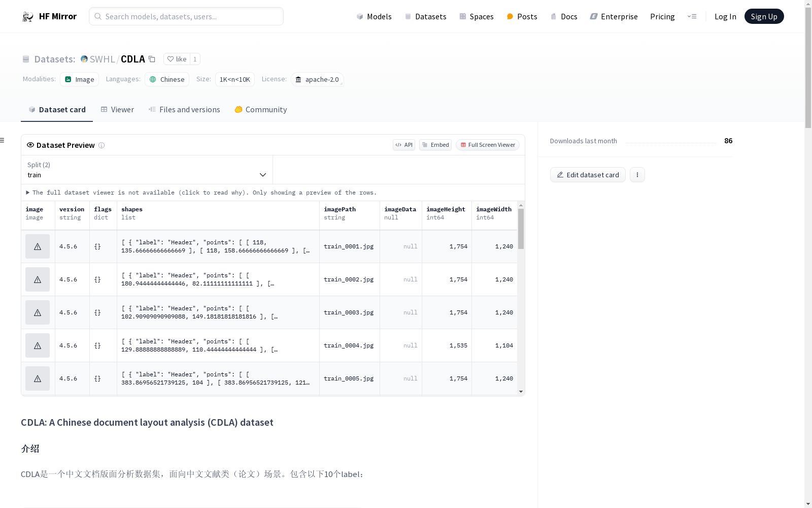Open the sidebar table of contents icon
Screen dimensions: 812x508
point(2,140)
